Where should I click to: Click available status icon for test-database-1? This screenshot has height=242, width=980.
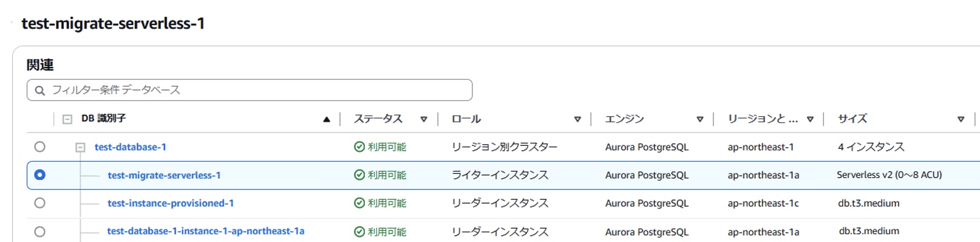(x=359, y=147)
